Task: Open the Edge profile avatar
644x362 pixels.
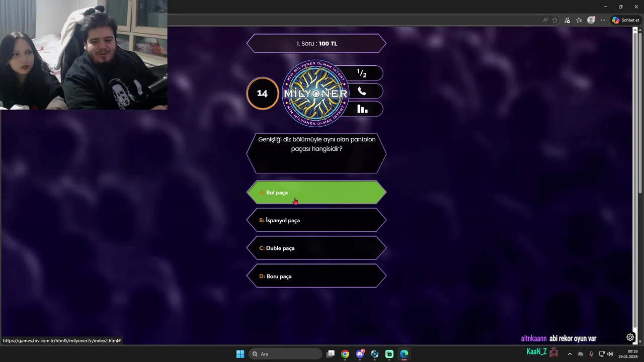Action: coord(591,20)
